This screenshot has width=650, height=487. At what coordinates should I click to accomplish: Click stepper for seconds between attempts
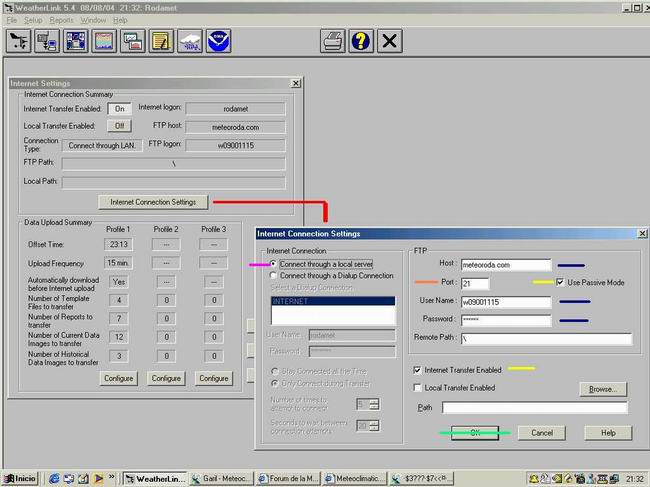[x=374, y=425]
